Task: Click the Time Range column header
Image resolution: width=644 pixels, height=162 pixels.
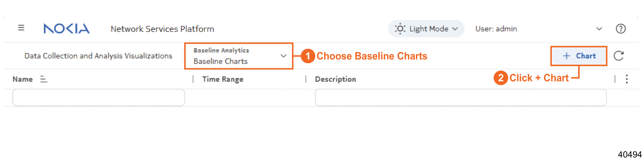Action: pos(223,79)
